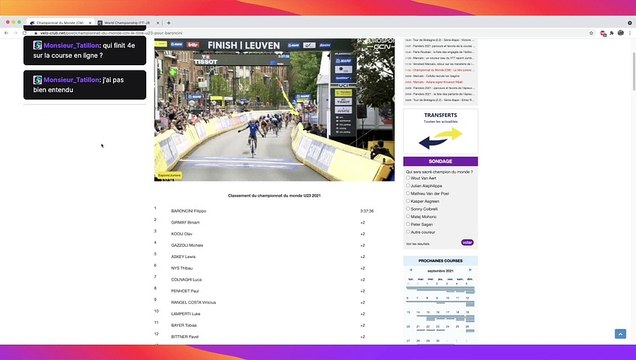
Task: Click the address bar URL field
Action: click(x=308, y=33)
